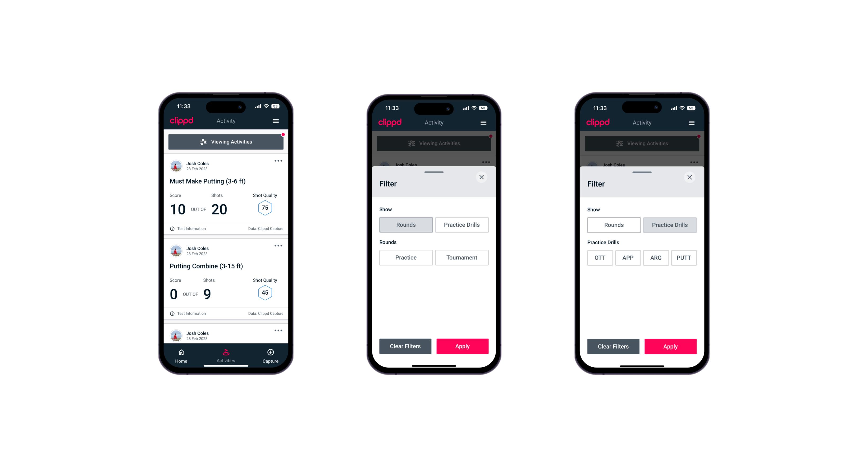This screenshot has width=868, height=467.
Task: Expand the APP practice drill category
Action: [x=628, y=257]
